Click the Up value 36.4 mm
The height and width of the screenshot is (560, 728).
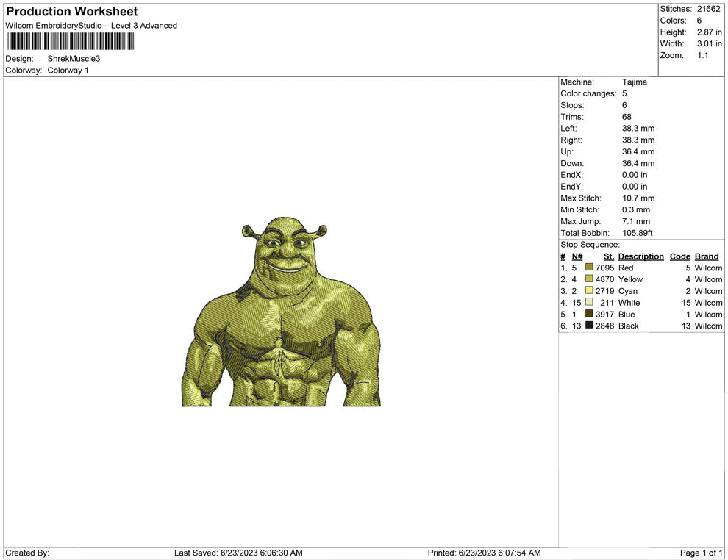pos(638,151)
